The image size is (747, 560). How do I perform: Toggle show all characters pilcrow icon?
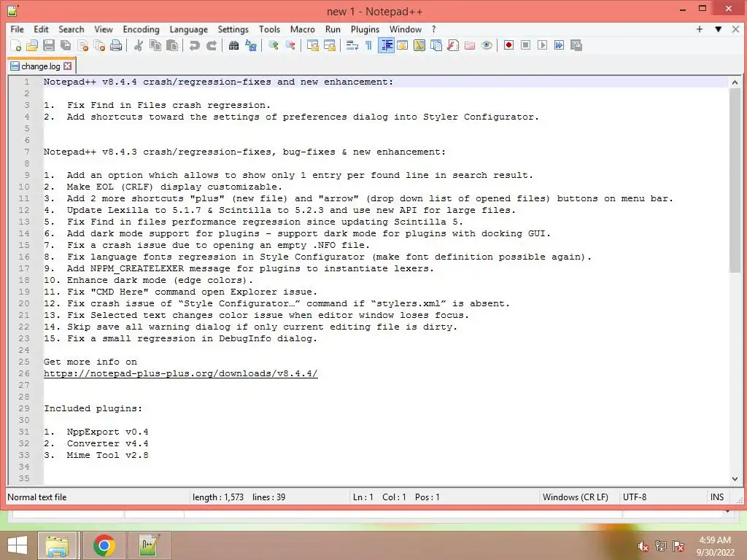point(368,45)
